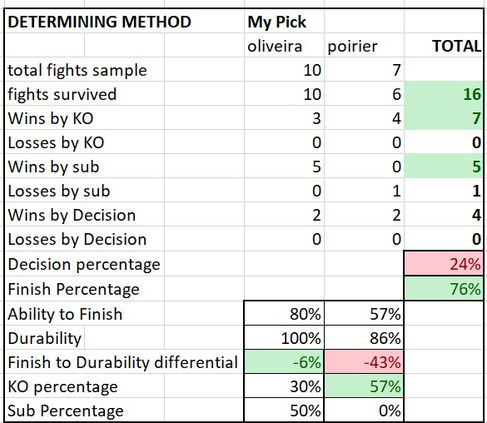Click oliveira's -6% differential cell

[x=284, y=362]
